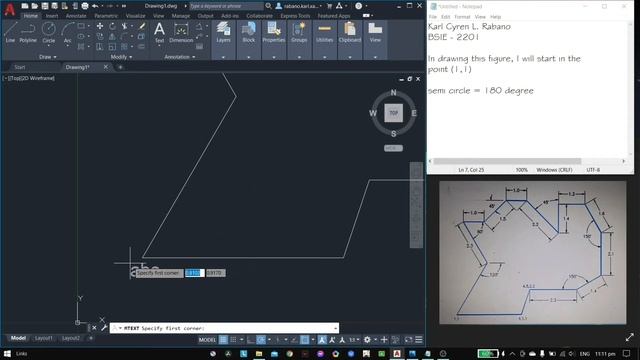This screenshot has width=640, height=360.
Task: Click the Dimension tool
Action: pyautogui.click(x=181, y=32)
